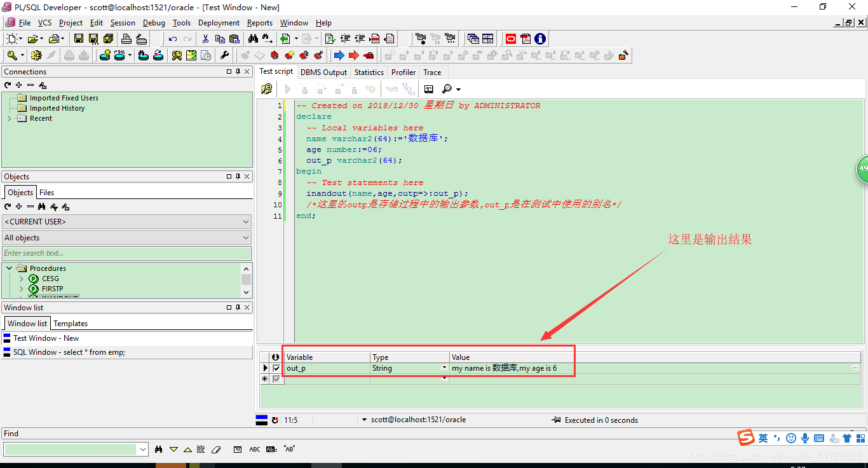Image resolution: width=868 pixels, height=468 pixels.
Task: Toggle the ABC case sensitive find option
Action: click(x=255, y=449)
